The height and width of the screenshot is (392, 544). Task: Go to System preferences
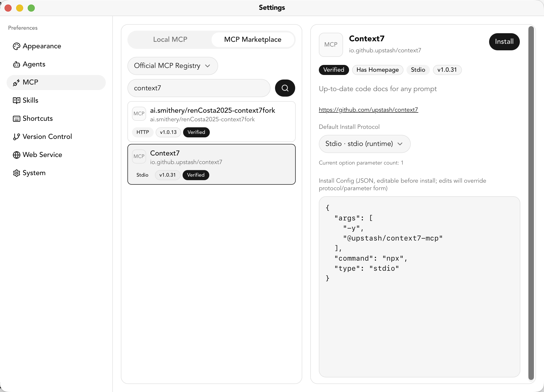(x=56, y=173)
